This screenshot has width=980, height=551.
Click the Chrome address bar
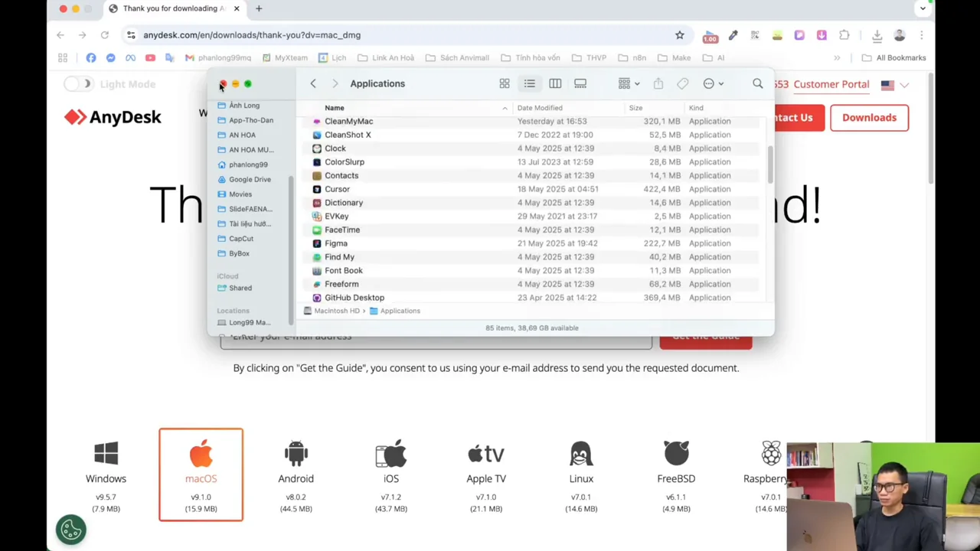tap(406, 35)
